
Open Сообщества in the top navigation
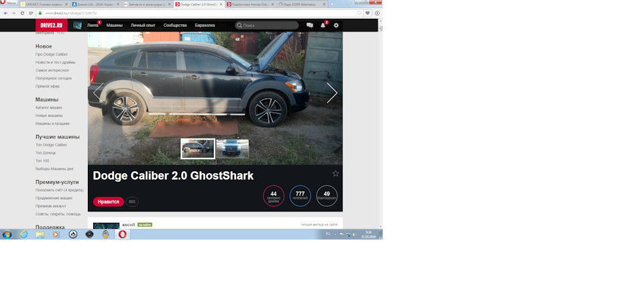click(x=175, y=26)
